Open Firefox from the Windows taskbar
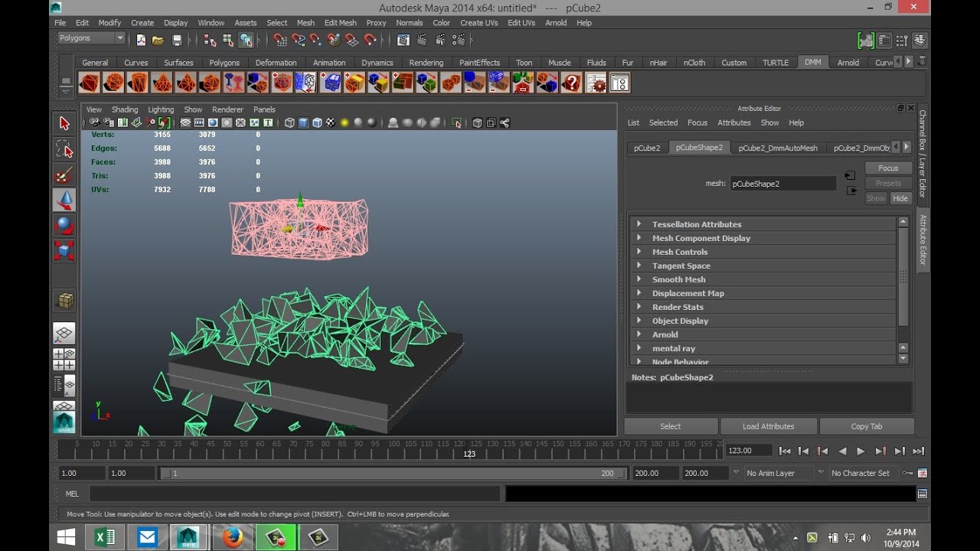The height and width of the screenshot is (551, 980). (x=233, y=537)
